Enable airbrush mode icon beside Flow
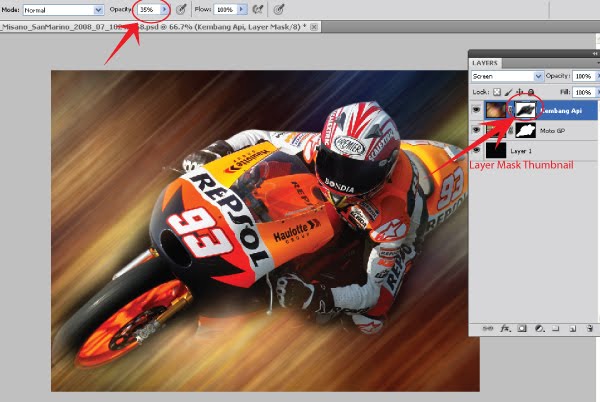The image size is (600, 402). pos(258,9)
